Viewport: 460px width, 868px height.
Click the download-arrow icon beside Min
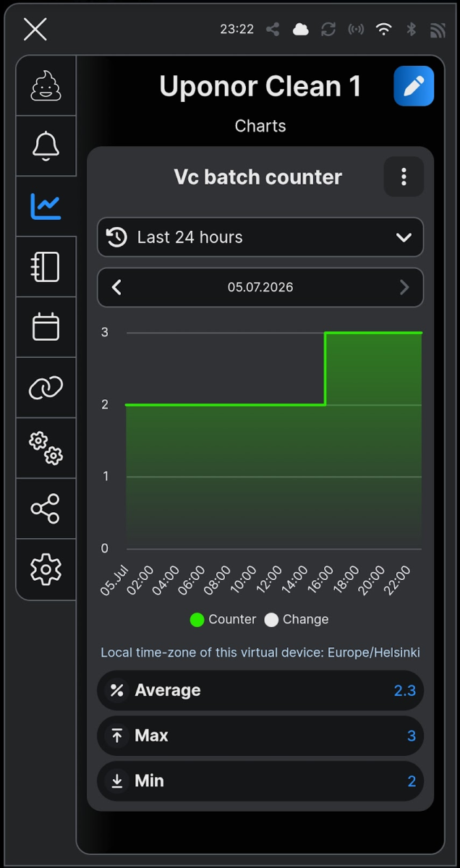pyautogui.click(x=116, y=781)
